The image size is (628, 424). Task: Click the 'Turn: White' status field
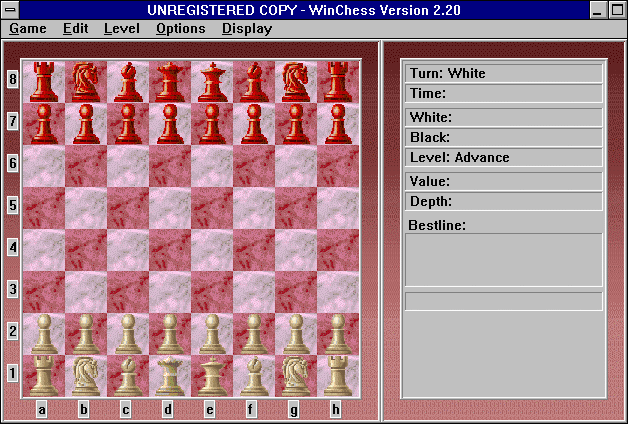[x=504, y=73]
